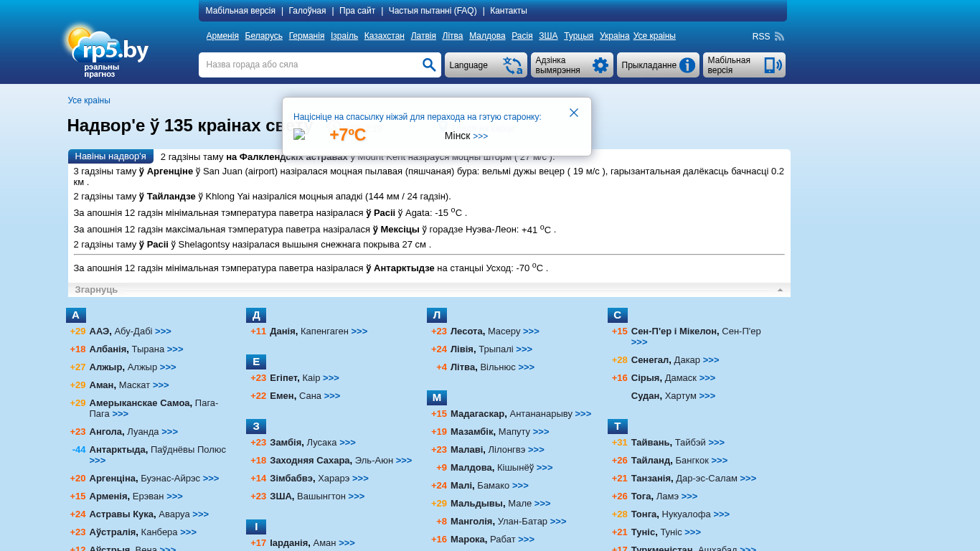Open Мадагаскар, Антананарыву forecast
The image size is (980, 551).
click(x=521, y=414)
